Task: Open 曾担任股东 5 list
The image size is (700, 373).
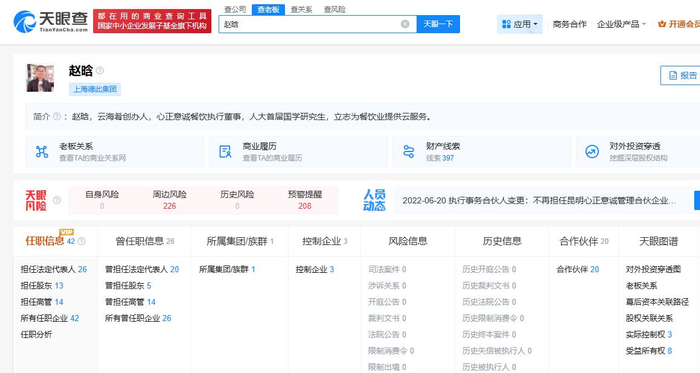Action: point(128,286)
